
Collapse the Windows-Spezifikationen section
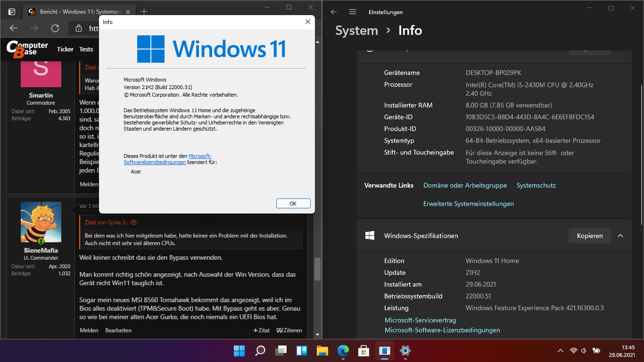pyautogui.click(x=620, y=236)
